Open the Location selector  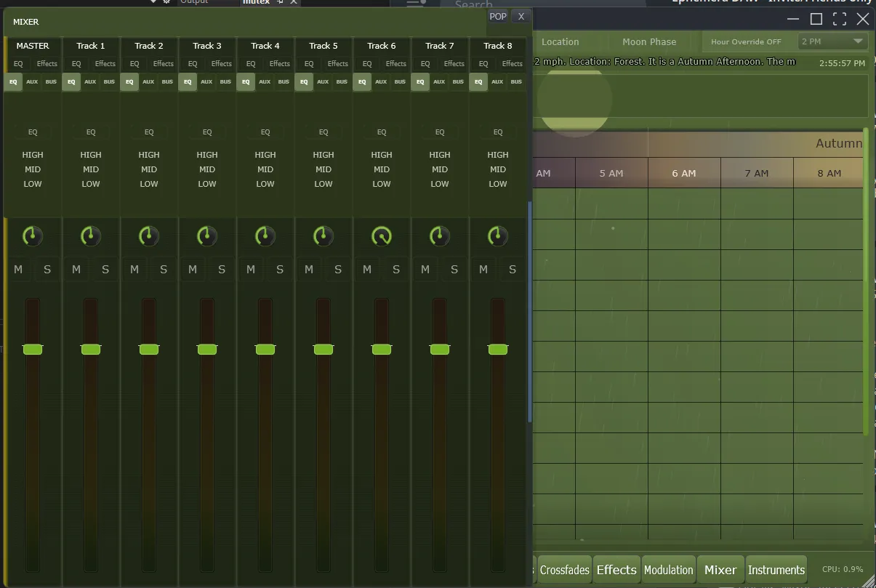click(x=560, y=42)
